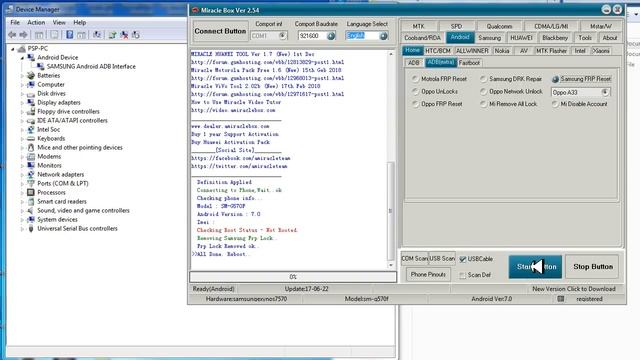Click the Phone Pinouts button
The height and width of the screenshot is (360, 640).
[428, 275]
